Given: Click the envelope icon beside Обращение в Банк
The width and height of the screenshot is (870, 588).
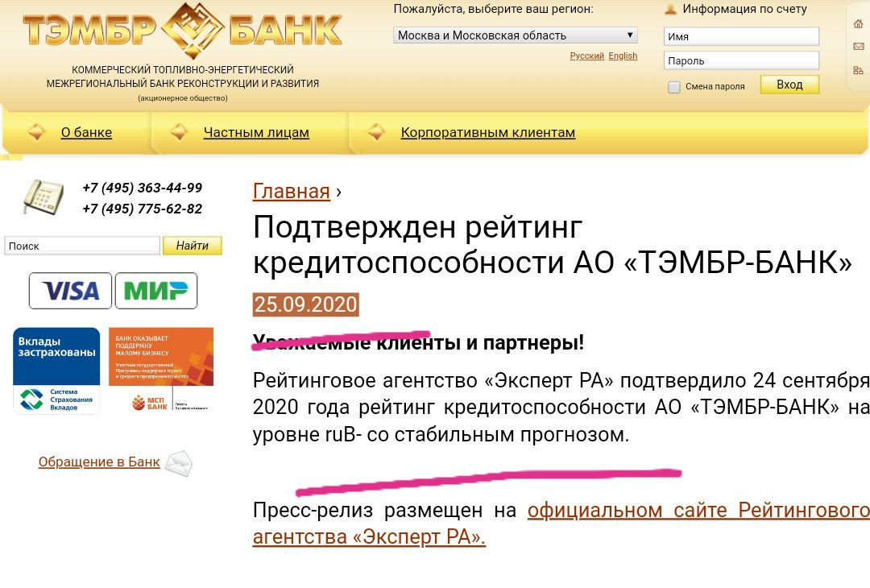Looking at the screenshot, I should tap(179, 464).
